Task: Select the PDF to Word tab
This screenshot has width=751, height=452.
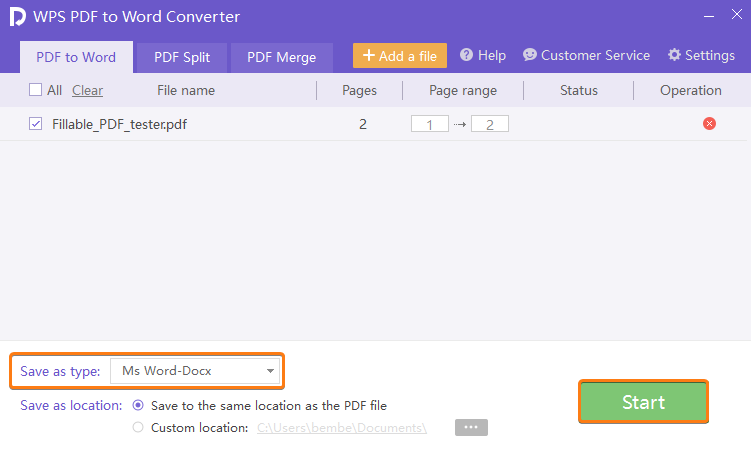Action: 76,58
